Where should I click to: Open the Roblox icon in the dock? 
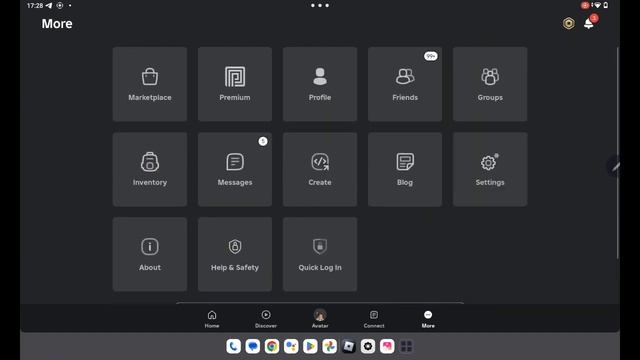(349, 347)
